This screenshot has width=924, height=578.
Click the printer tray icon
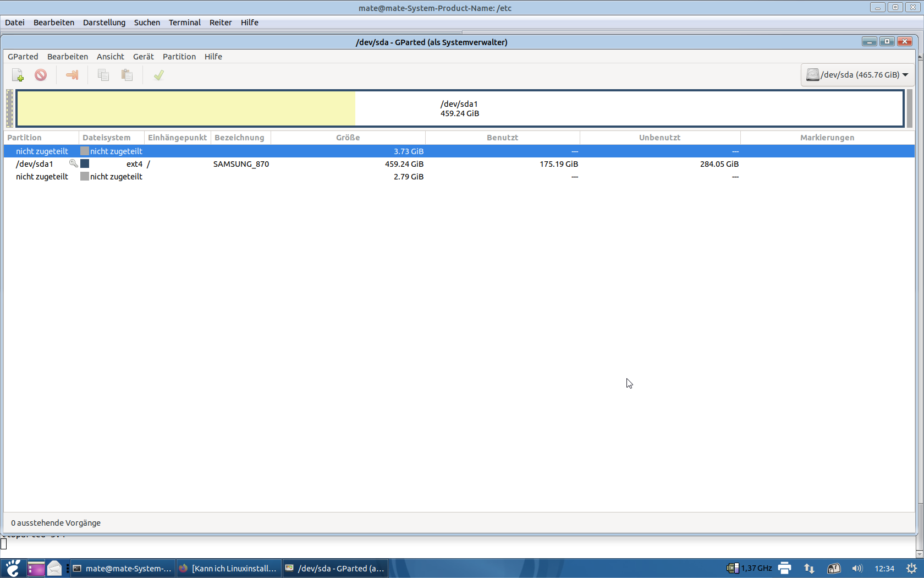(785, 568)
